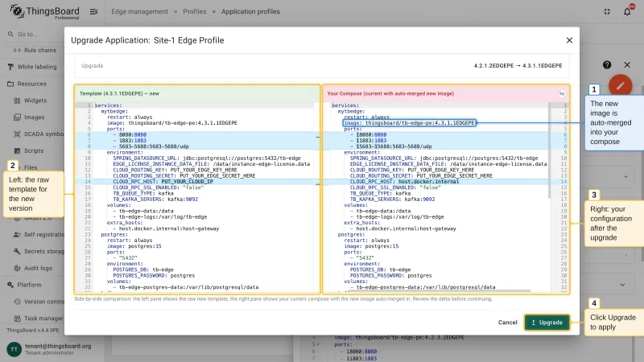
Task: Toggle fullscreen mode icon
Action: [607, 11]
